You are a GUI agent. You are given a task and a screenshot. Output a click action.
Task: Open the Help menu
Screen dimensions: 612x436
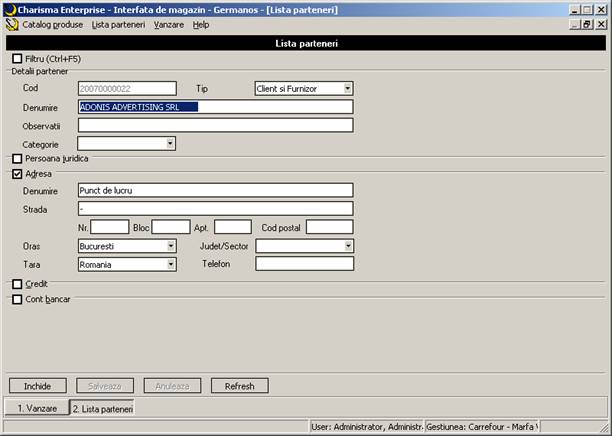click(201, 25)
